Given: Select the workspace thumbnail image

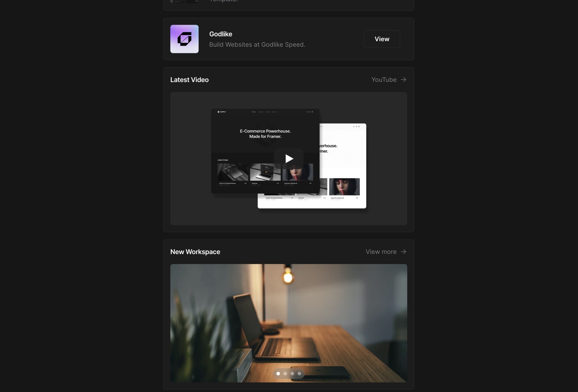Looking at the screenshot, I should pyautogui.click(x=289, y=323).
